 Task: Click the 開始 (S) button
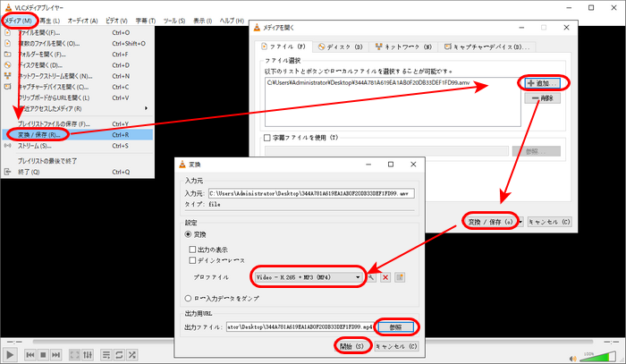click(351, 346)
